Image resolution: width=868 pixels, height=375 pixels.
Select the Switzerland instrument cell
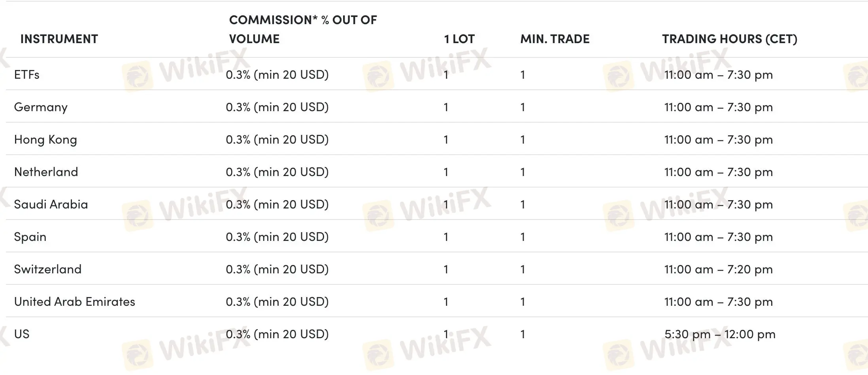pos(47,269)
